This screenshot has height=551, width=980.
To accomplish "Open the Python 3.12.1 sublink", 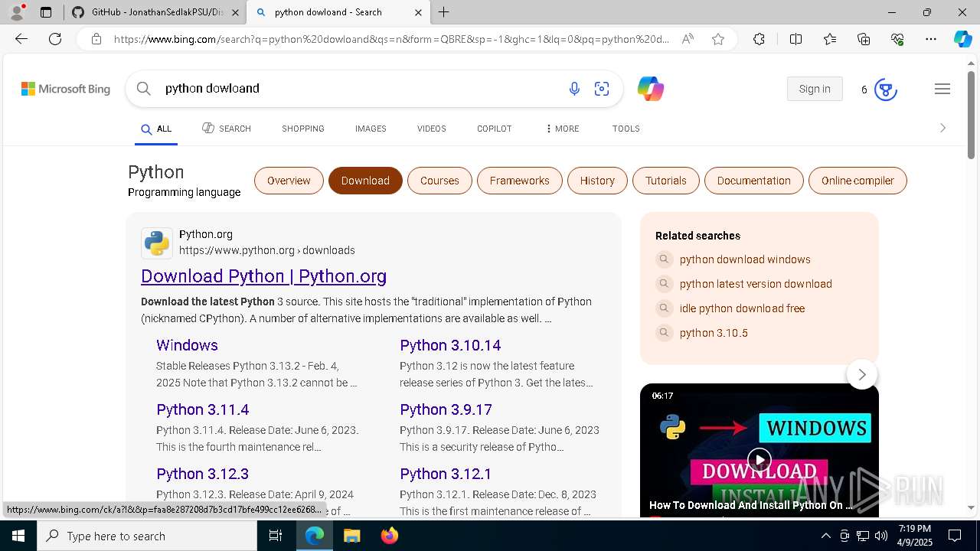I will click(446, 474).
